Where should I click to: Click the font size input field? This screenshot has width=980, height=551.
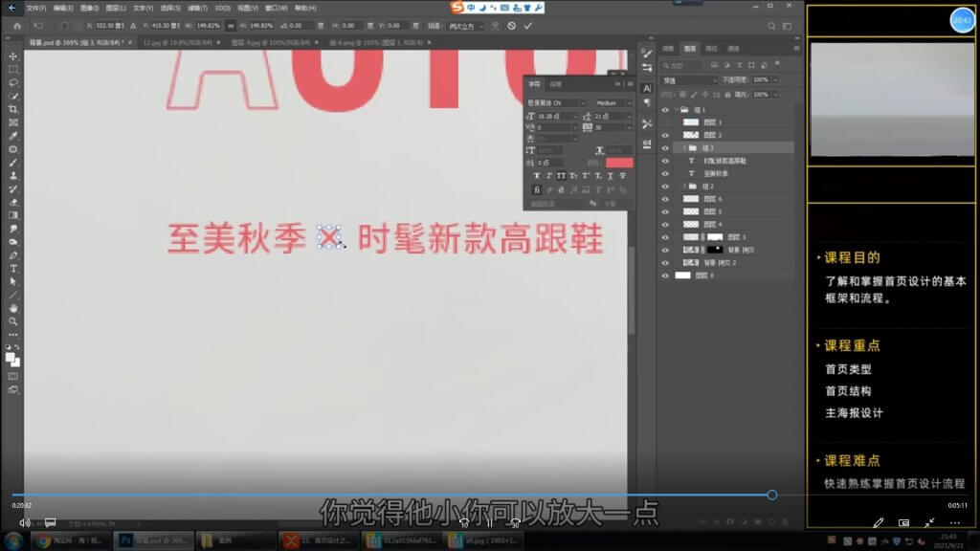pyautogui.click(x=554, y=116)
